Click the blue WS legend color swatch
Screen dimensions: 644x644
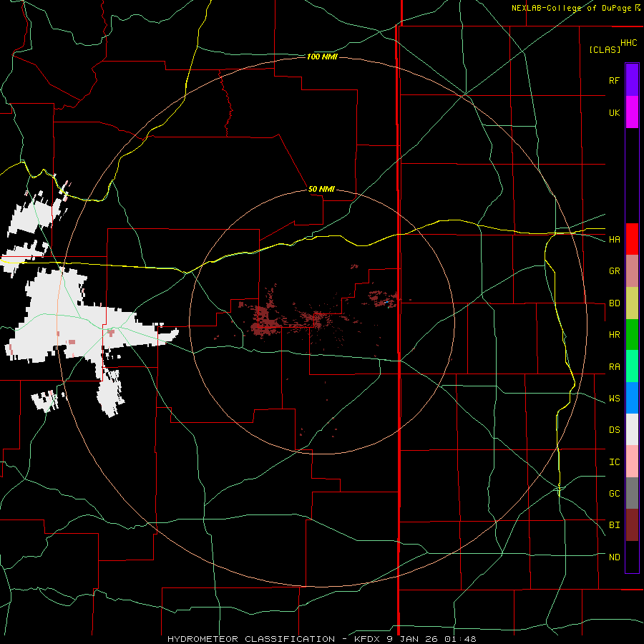pyautogui.click(x=632, y=398)
